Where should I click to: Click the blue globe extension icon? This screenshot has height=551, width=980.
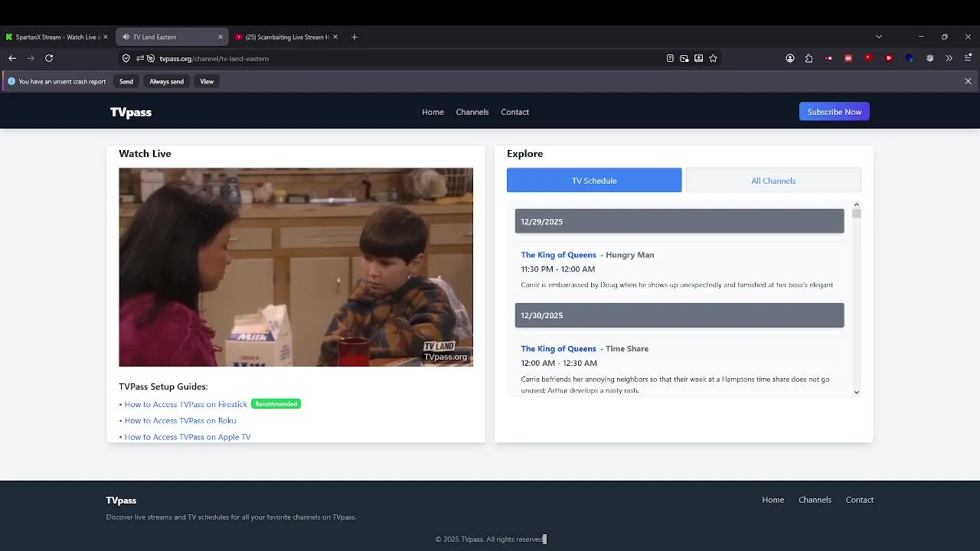point(910,58)
